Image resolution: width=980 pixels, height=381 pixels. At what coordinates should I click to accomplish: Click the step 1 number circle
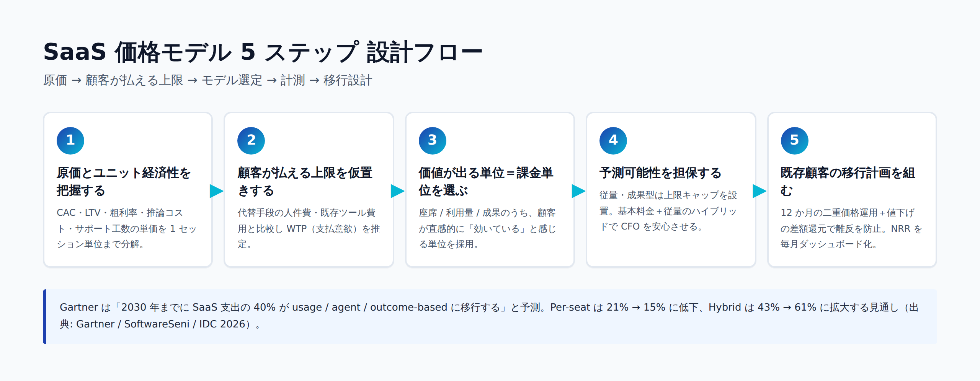[70, 140]
